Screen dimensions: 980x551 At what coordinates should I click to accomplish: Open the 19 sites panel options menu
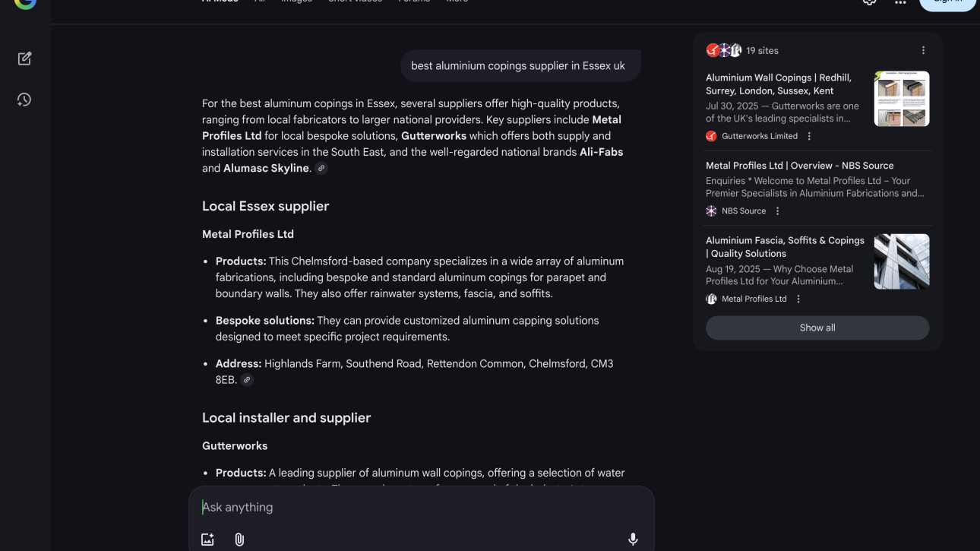click(923, 50)
